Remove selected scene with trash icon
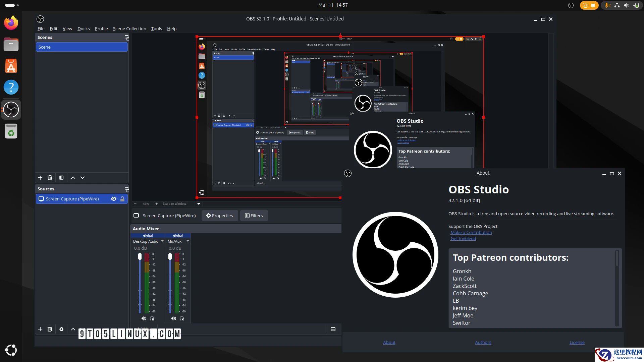644x362 pixels. click(50, 178)
